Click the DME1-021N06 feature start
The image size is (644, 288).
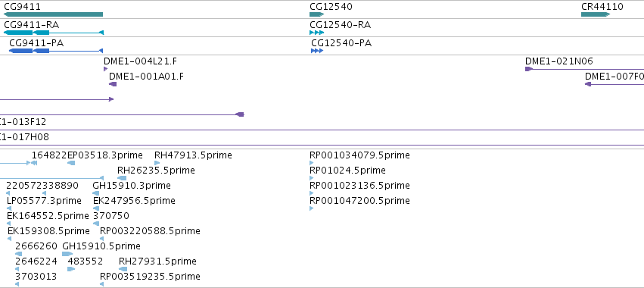click(528, 69)
